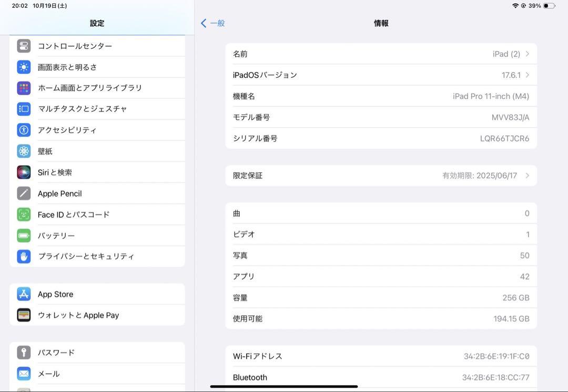Tap the App Store icon
568x392 pixels.
[x=24, y=294]
